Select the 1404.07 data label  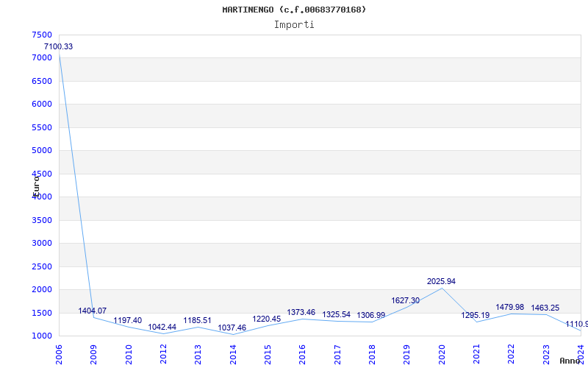(93, 311)
